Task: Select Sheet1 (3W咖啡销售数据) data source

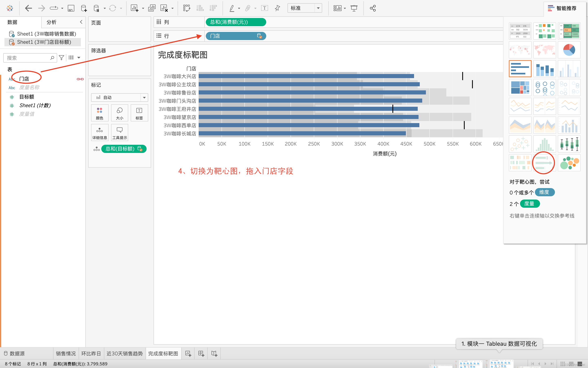Action: click(42, 34)
